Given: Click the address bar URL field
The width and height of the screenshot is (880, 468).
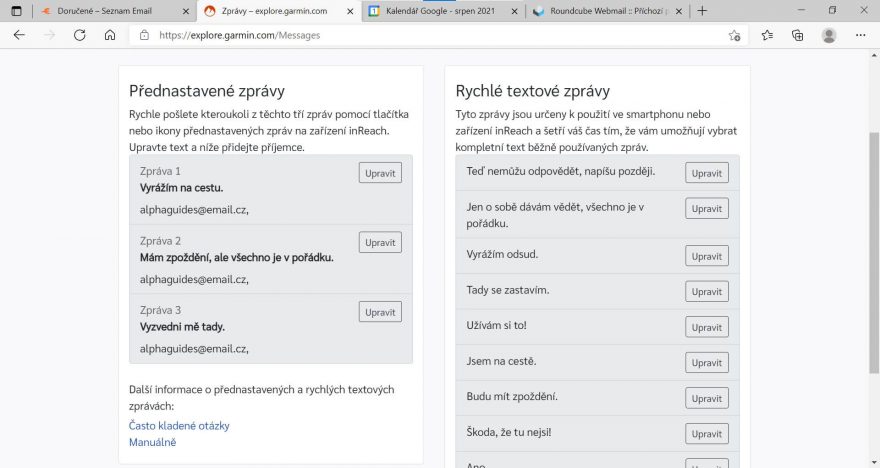Looking at the screenshot, I should 438,35.
